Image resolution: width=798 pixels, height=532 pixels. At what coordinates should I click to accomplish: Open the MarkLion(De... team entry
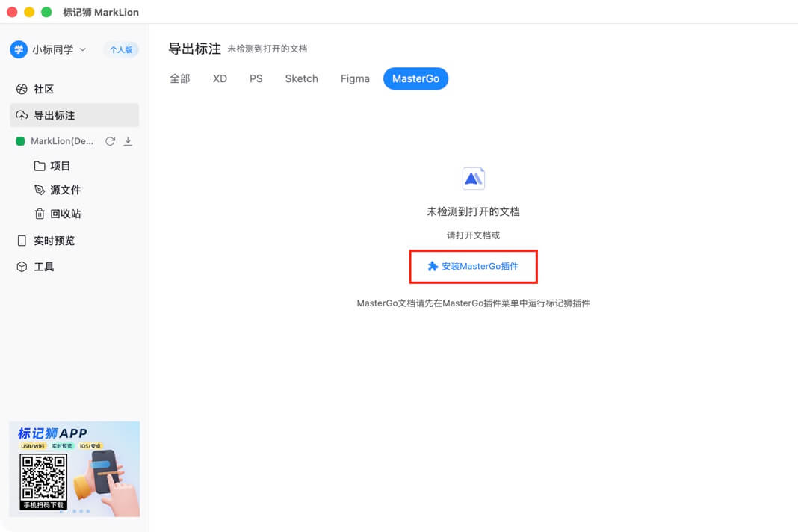(x=62, y=141)
